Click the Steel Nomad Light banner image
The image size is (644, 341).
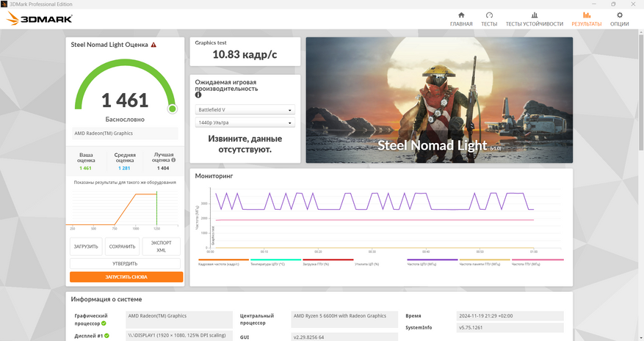439,100
